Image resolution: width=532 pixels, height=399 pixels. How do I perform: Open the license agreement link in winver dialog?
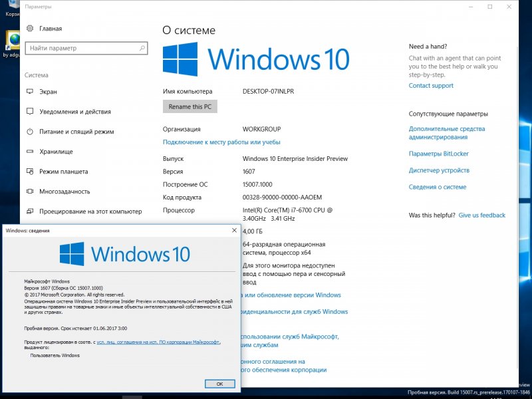click(158, 342)
